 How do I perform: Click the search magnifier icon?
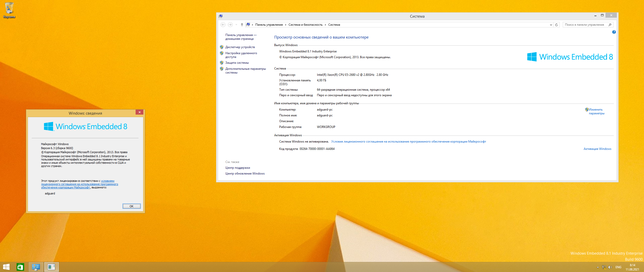coord(610,25)
